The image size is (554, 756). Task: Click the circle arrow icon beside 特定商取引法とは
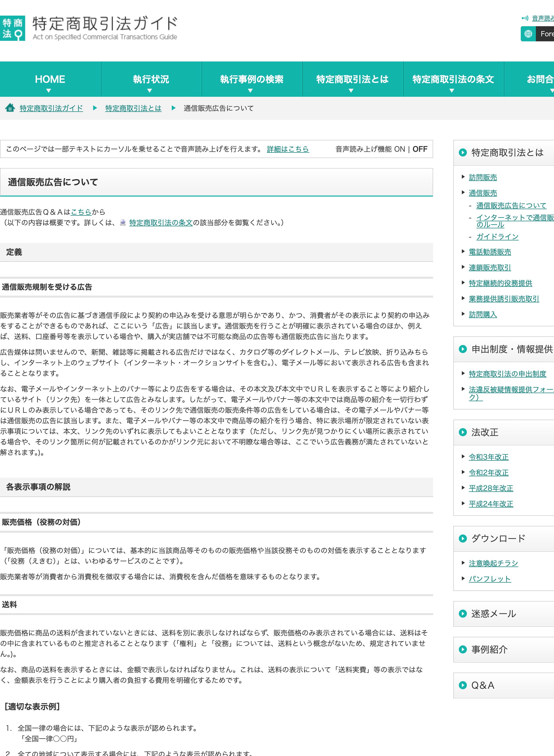pos(463,153)
